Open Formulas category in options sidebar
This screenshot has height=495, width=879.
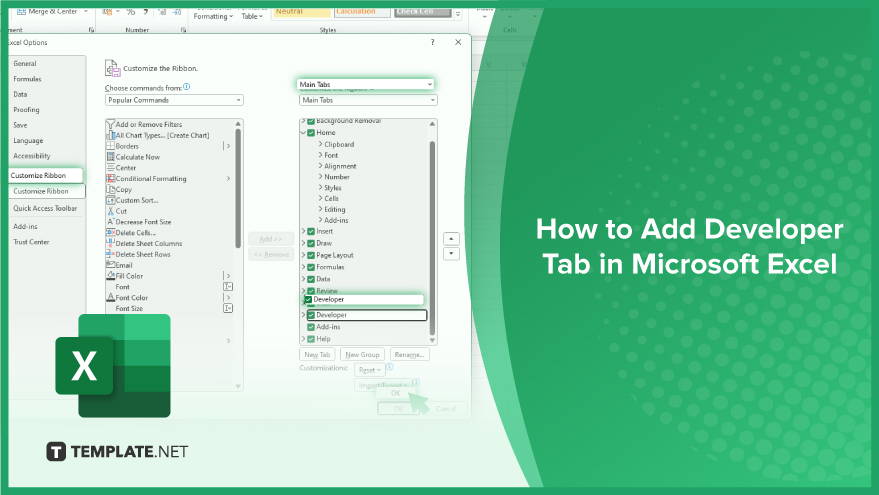point(27,79)
